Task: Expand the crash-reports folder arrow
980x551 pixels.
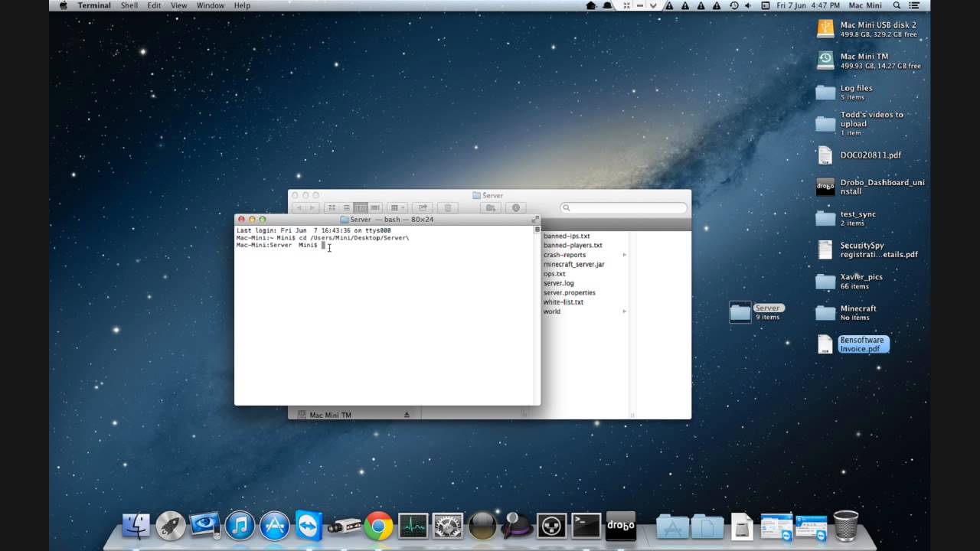Action: tap(624, 255)
